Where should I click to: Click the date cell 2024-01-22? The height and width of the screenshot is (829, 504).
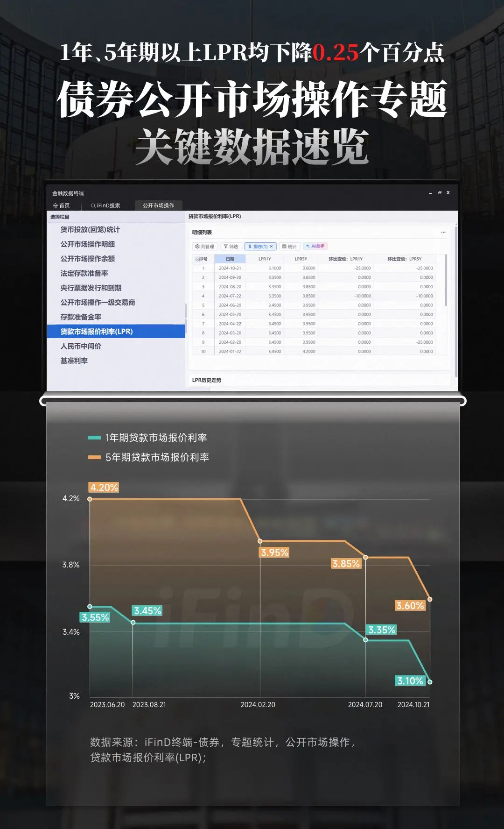[230, 351]
